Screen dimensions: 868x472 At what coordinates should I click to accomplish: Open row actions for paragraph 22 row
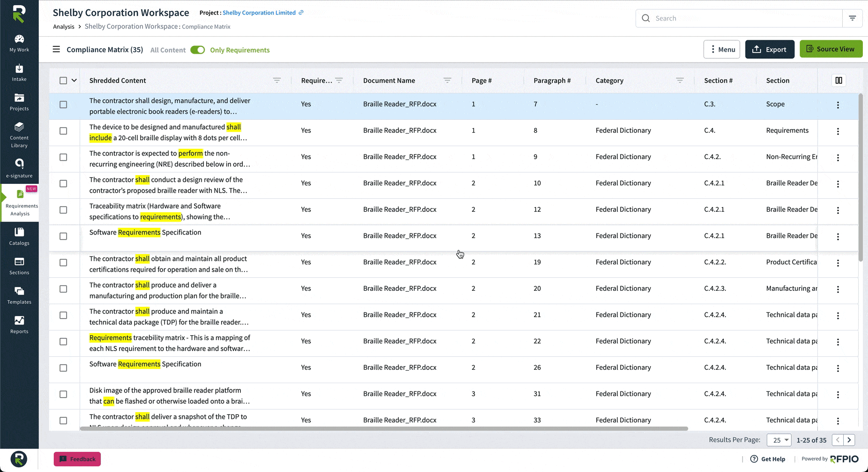point(838,342)
